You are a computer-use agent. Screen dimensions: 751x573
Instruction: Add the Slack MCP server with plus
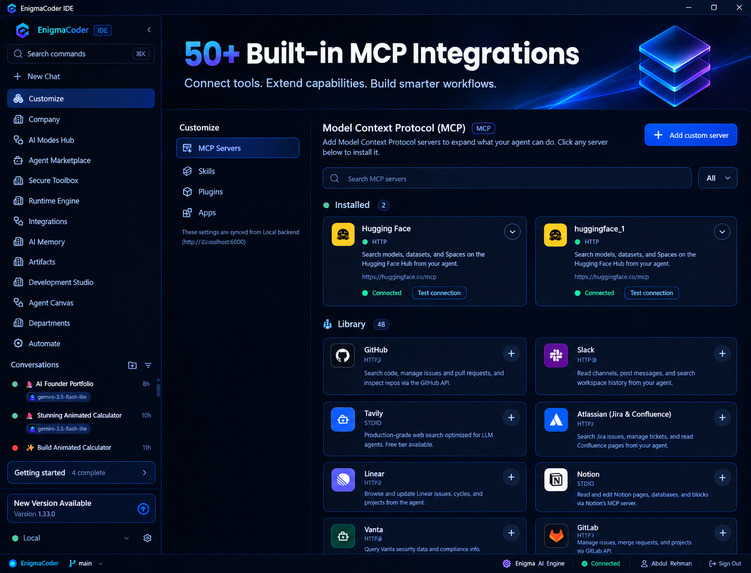pyautogui.click(x=722, y=354)
